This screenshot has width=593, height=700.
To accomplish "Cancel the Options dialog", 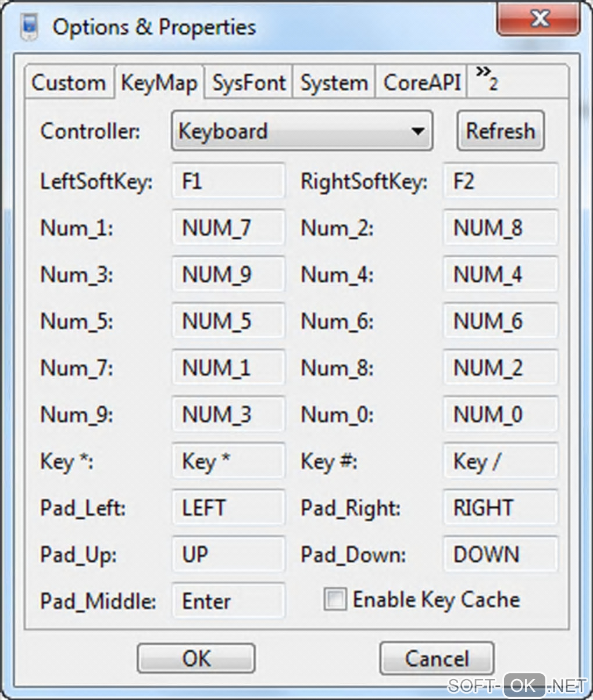I will point(437,659).
